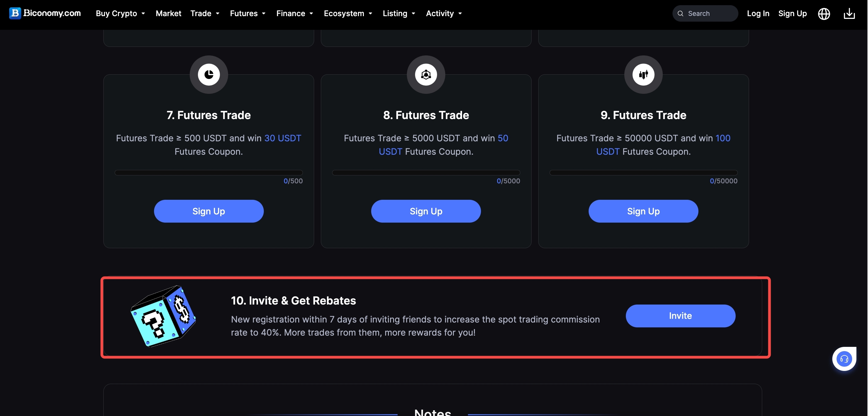868x416 pixels.
Task: Click the Invite button
Action: click(680, 316)
